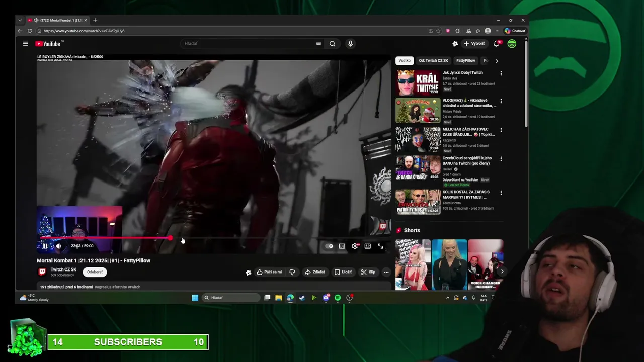
Task: Select the Mortal Kombat 1 browser tab
Action: (x=57, y=20)
